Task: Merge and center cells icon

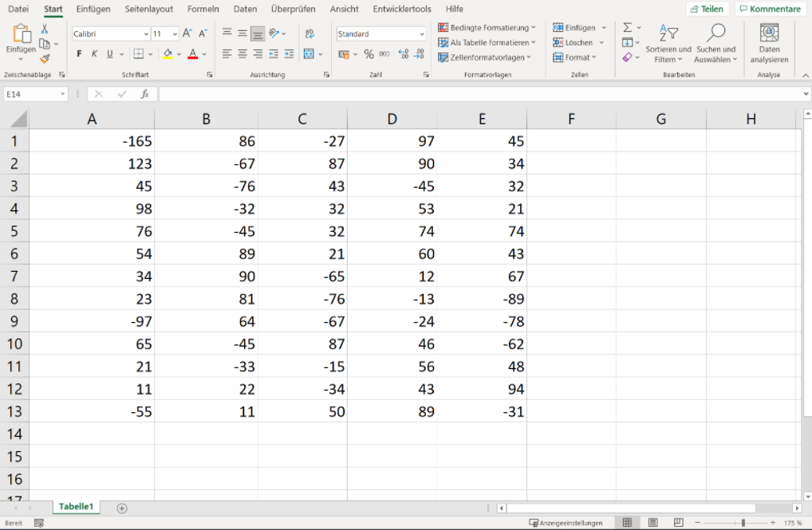Action: (309, 54)
